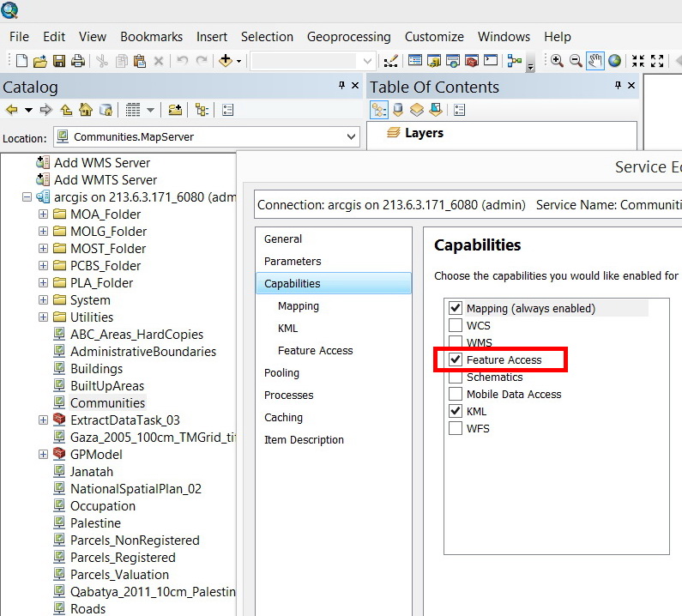The width and height of the screenshot is (682, 616).
Task: Go to Home folder in Catalog
Action: tap(86, 110)
